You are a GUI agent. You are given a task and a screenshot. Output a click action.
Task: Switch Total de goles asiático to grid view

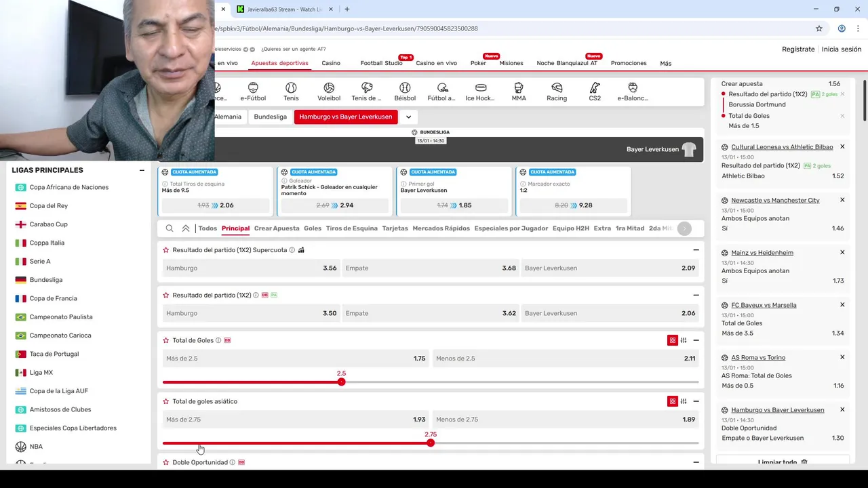click(673, 401)
